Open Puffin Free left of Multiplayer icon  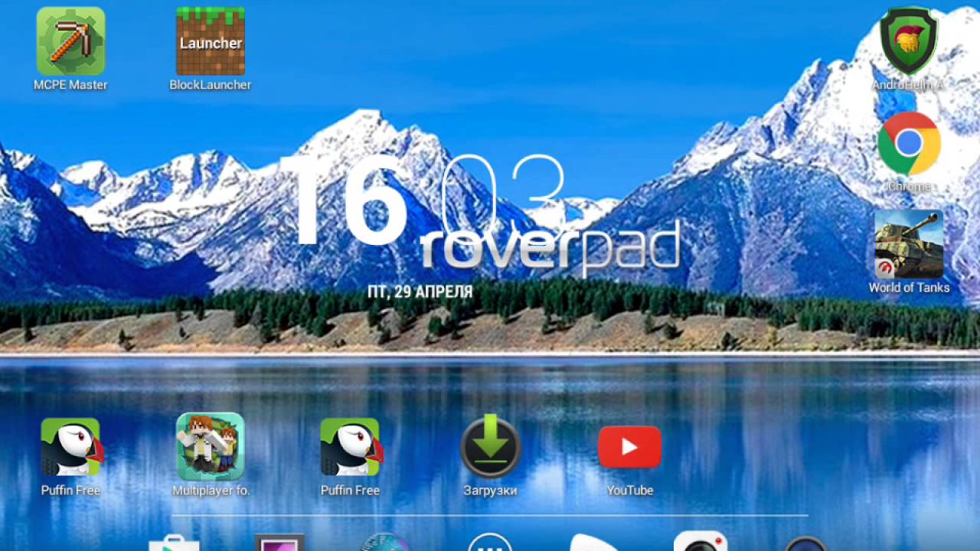[70, 447]
